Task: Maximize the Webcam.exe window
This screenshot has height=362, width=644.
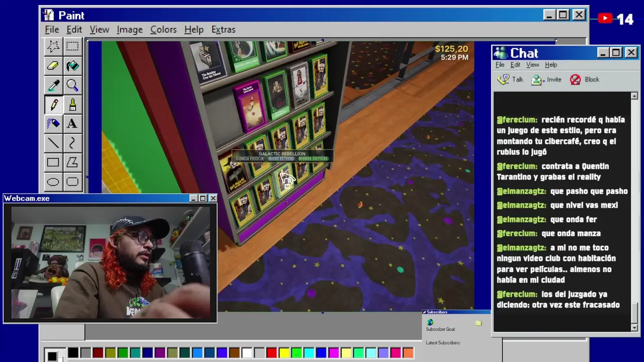Action: [203, 198]
